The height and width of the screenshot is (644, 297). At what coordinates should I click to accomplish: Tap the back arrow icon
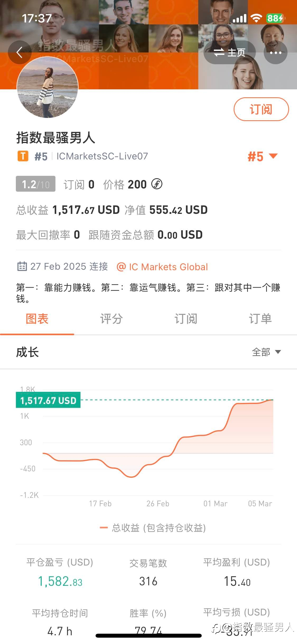(x=20, y=52)
